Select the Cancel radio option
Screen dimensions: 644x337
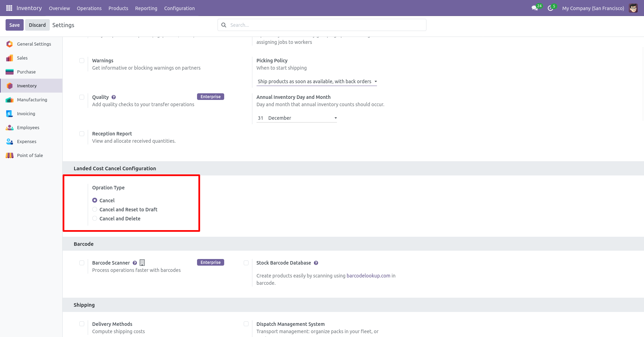(95, 200)
